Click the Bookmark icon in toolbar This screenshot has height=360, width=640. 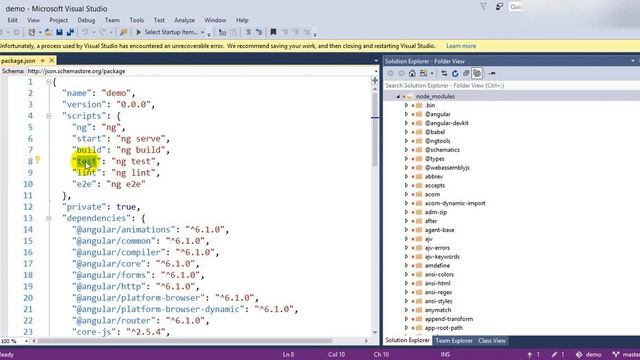point(273,32)
